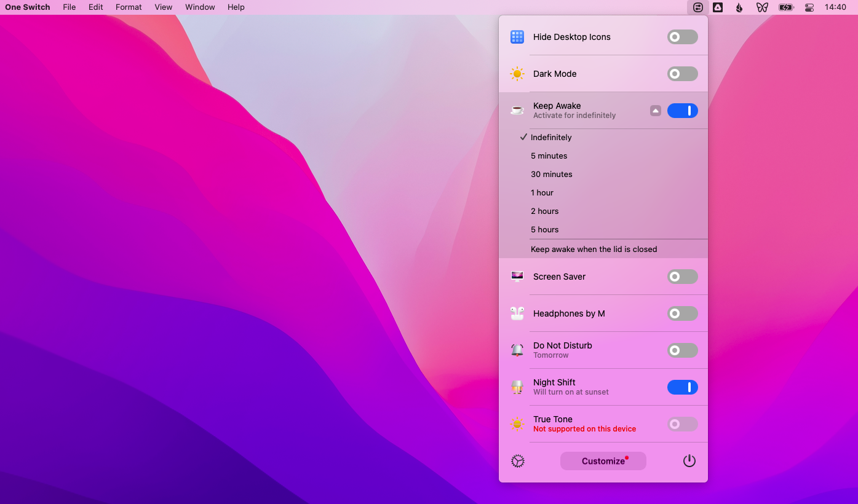Open Control Center from the menu bar

(809, 7)
